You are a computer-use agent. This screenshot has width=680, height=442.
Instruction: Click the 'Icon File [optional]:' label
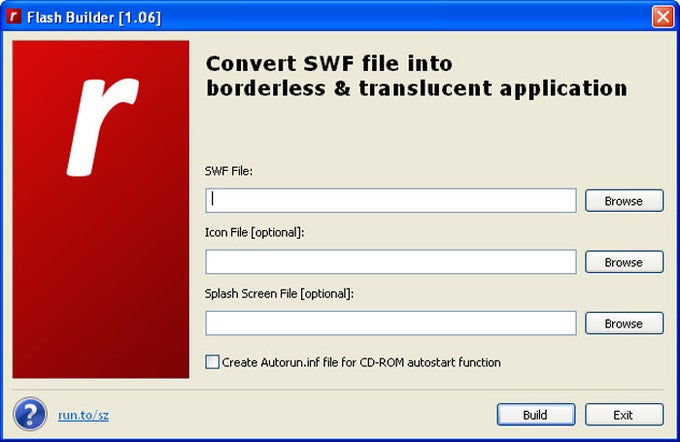tap(255, 232)
